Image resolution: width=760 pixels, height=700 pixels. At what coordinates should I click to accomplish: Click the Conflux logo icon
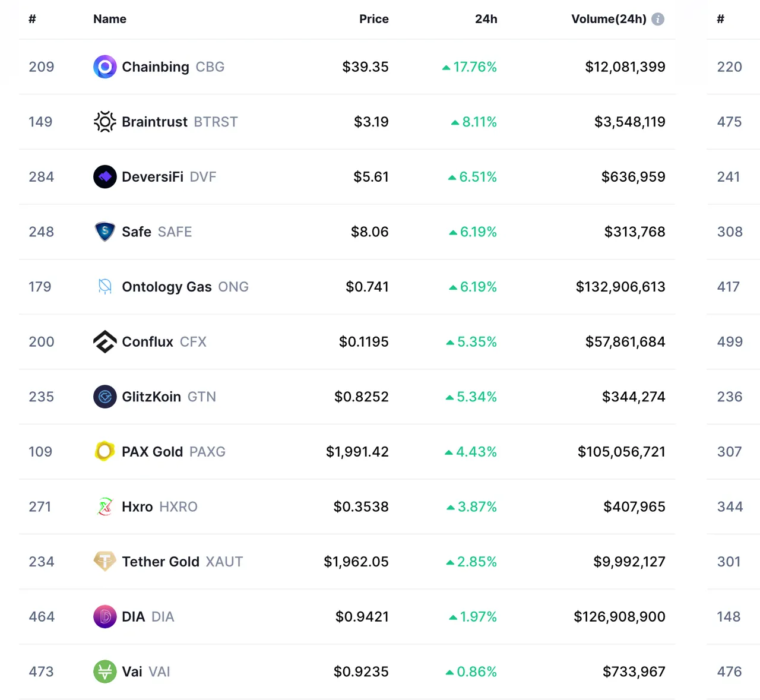(x=105, y=342)
